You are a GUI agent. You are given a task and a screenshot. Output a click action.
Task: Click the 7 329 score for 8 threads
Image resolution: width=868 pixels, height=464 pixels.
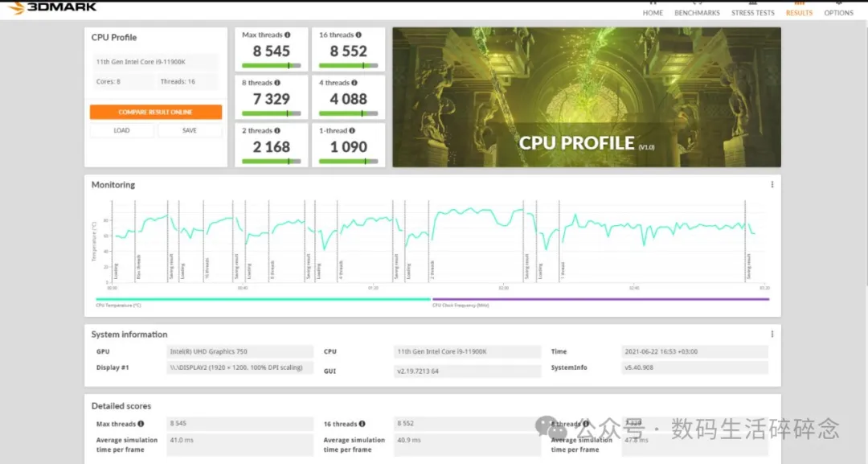(272, 99)
